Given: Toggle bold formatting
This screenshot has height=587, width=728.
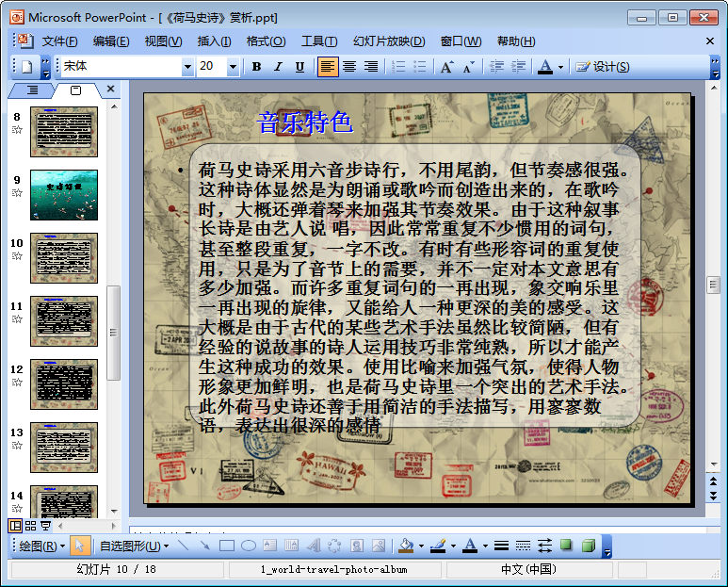Looking at the screenshot, I should click(x=256, y=67).
